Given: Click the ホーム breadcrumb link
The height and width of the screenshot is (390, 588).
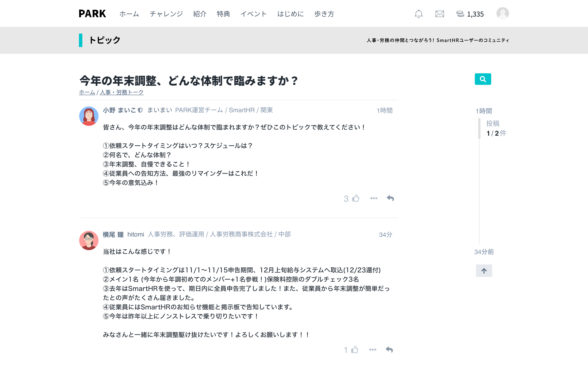Looking at the screenshot, I should (x=87, y=92).
